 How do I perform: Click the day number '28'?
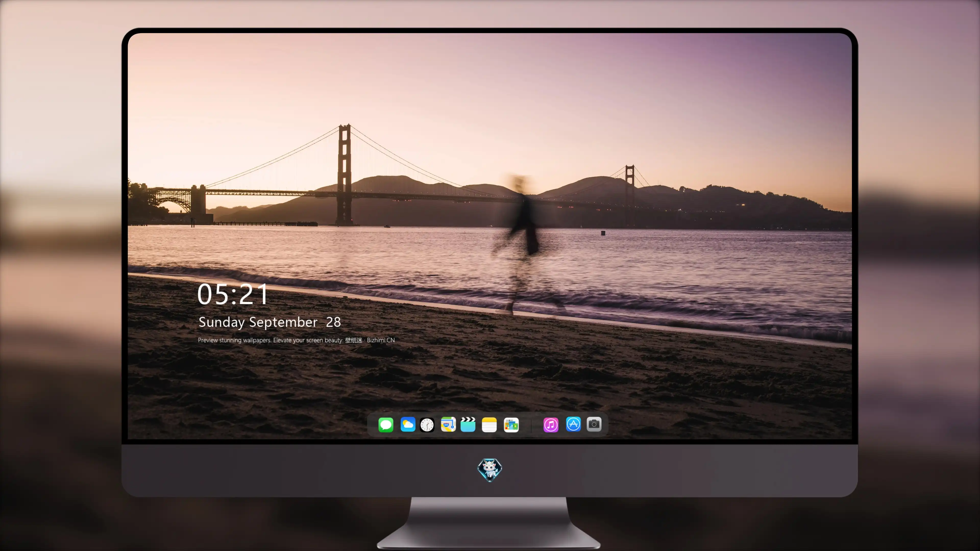click(x=333, y=322)
